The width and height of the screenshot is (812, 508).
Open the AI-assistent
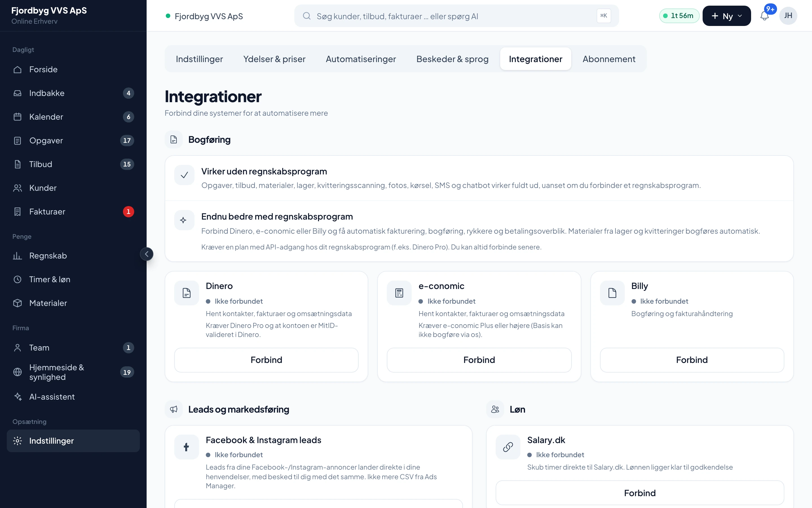pos(73,397)
